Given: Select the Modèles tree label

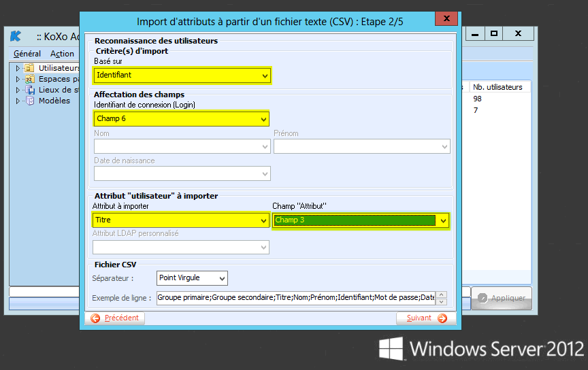Looking at the screenshot, I should (x=54, y=101).
